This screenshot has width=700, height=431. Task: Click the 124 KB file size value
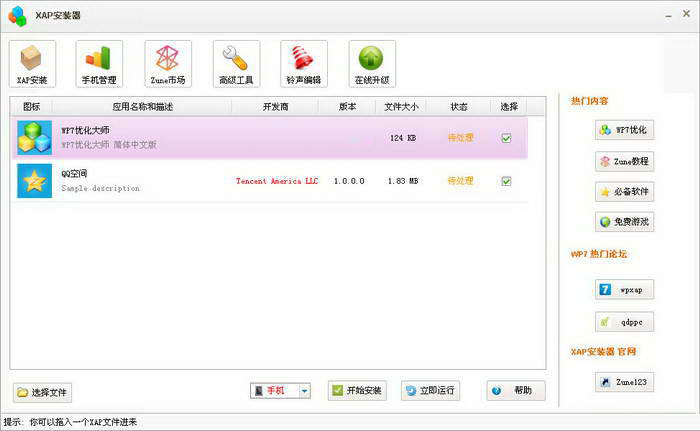(403, 138)
